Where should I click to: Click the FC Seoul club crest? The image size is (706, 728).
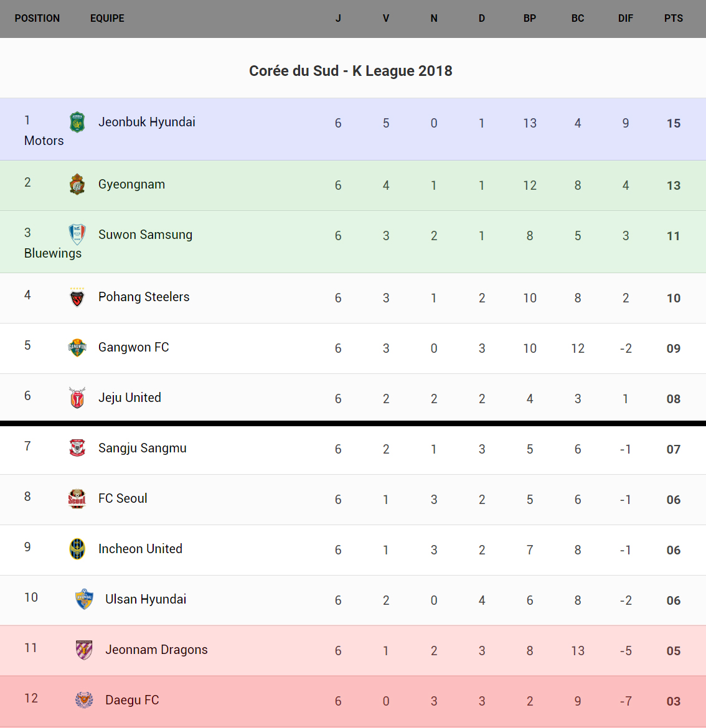point(77,498)
